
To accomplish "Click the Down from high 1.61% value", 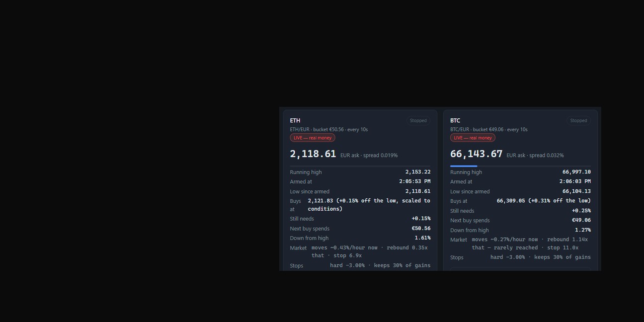I will [x=423, y=238].
